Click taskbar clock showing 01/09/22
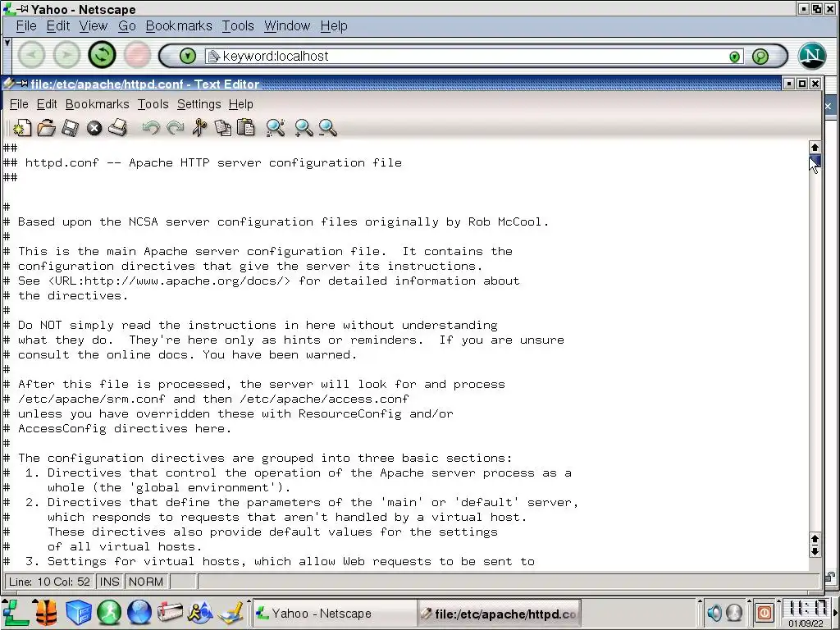840x630 pixels. 806,613
